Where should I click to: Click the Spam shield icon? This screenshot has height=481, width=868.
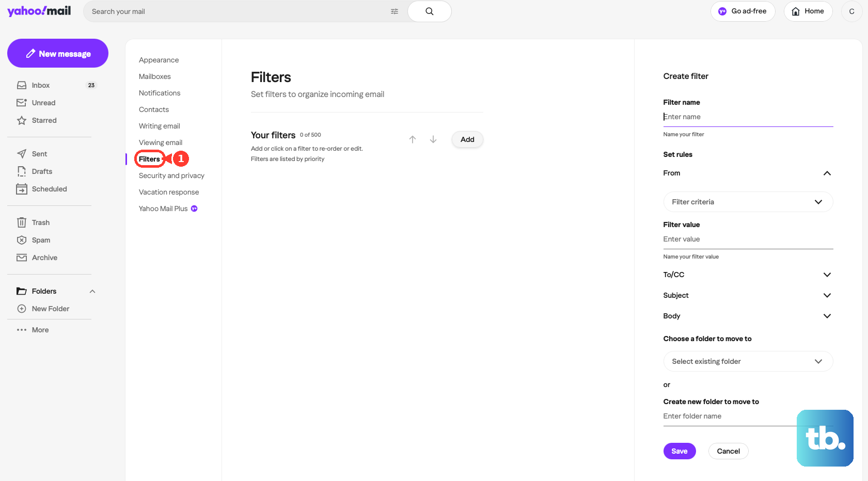pyautogui.click(x=22, y=240)
